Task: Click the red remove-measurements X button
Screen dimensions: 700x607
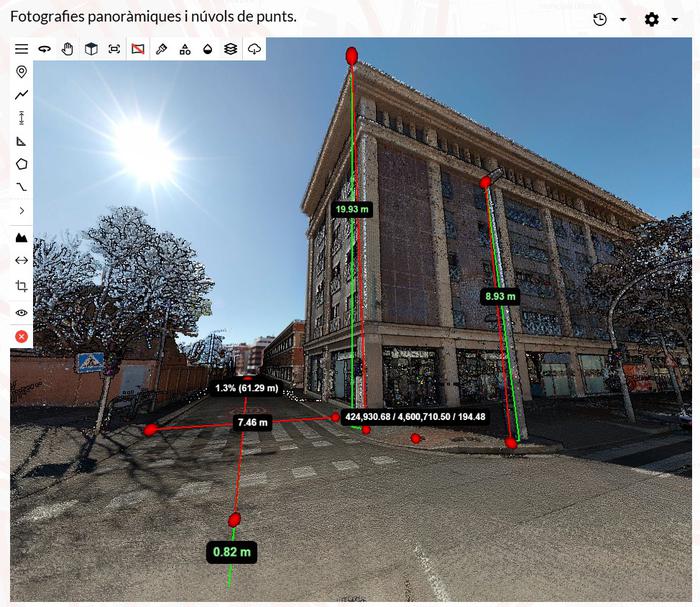Action: [21, 336]
